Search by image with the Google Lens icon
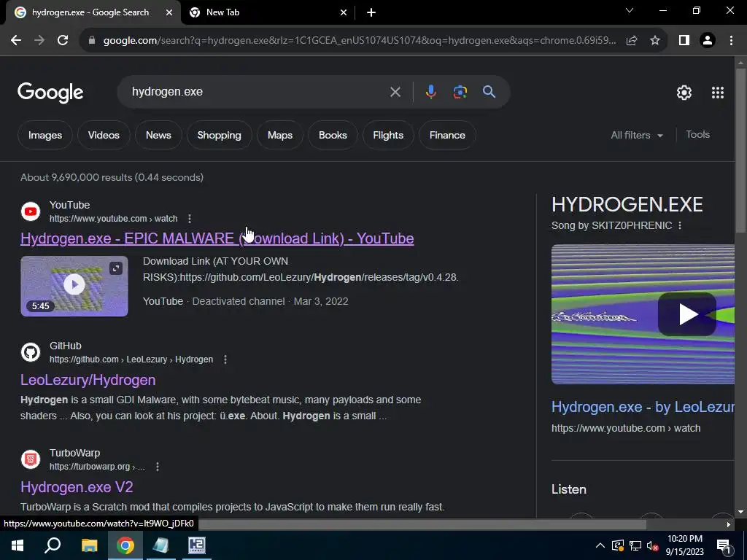This screenshot has width=747, height=560. click(x=460, y=92)
